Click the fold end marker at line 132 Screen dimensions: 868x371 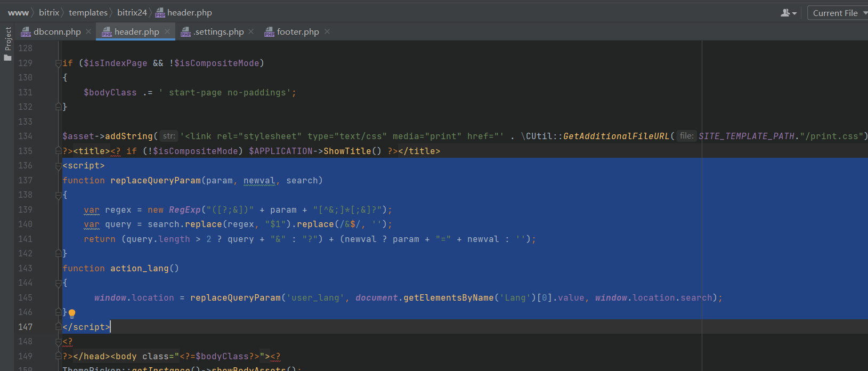(x=58, y=107)
